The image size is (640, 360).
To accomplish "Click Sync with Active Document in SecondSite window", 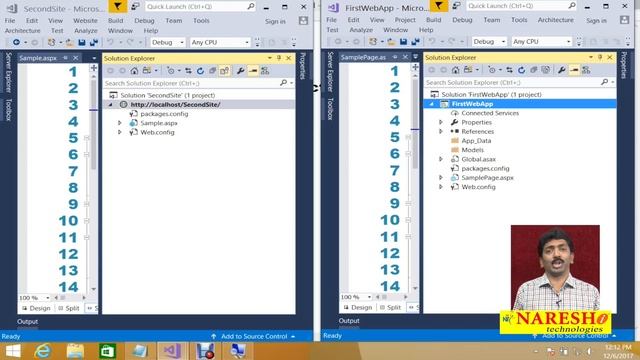I will pyautogui.click(x=188, y=71).
